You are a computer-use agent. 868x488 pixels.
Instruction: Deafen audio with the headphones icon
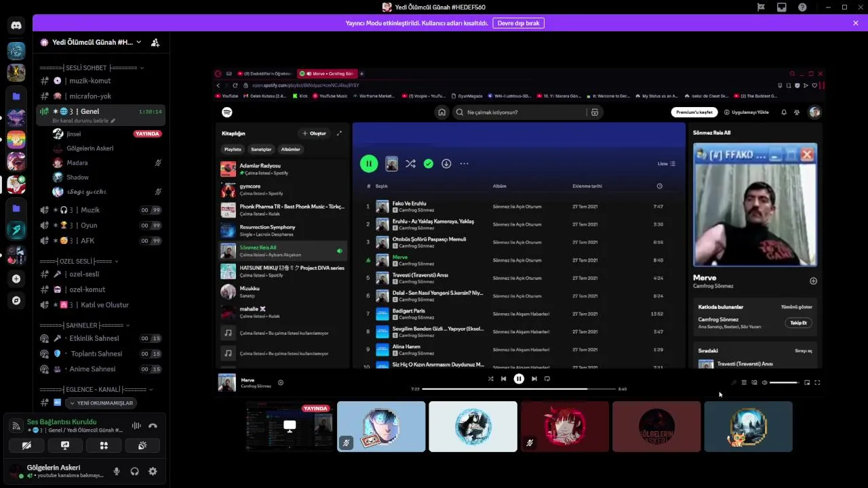[x=134, y=471]
